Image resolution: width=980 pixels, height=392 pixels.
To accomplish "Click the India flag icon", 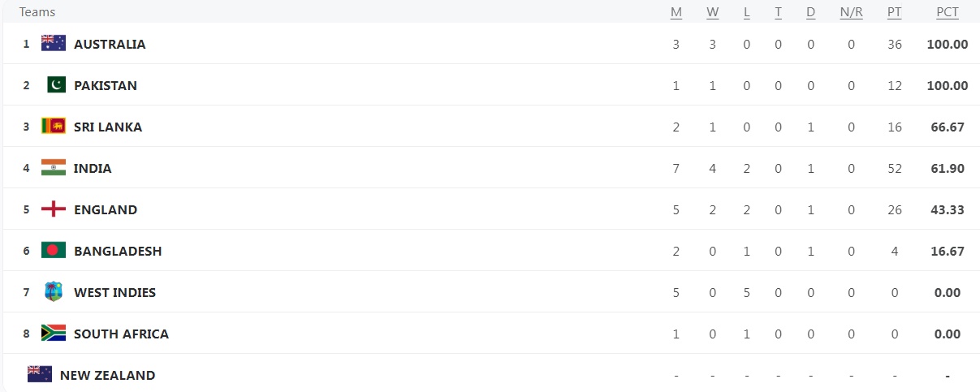I will tap(54, 168).
